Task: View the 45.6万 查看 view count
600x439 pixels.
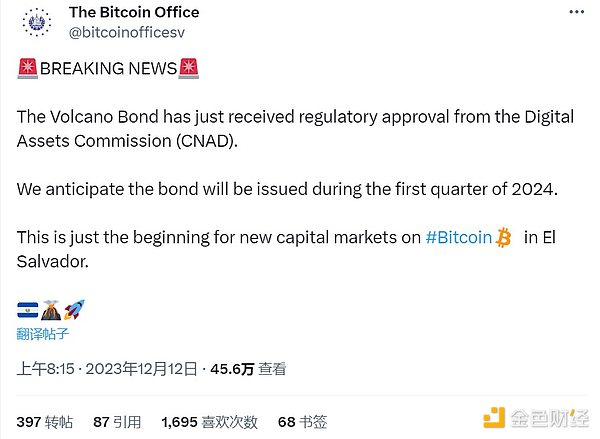Action: 246,369
